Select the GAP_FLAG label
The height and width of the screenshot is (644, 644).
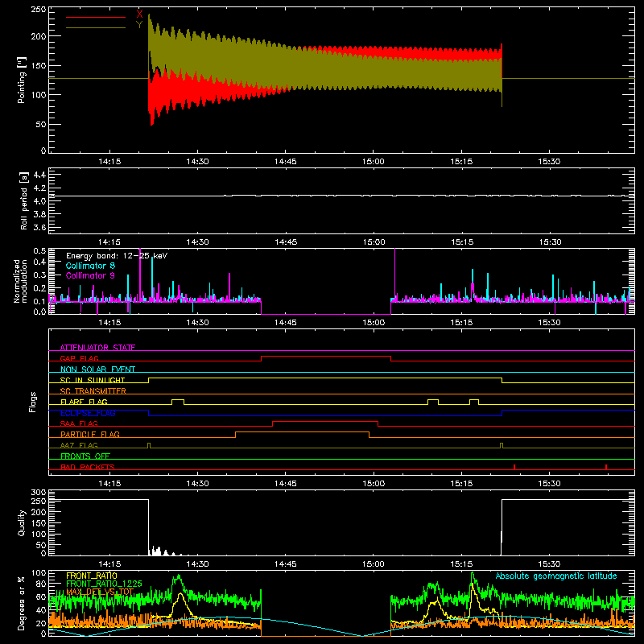79,358
